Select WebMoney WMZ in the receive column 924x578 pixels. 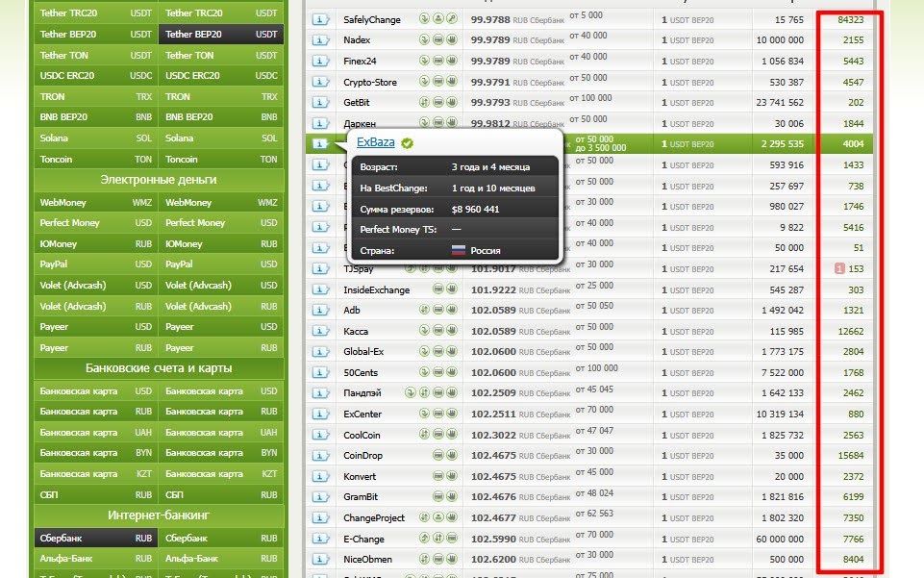click(221, 202)
